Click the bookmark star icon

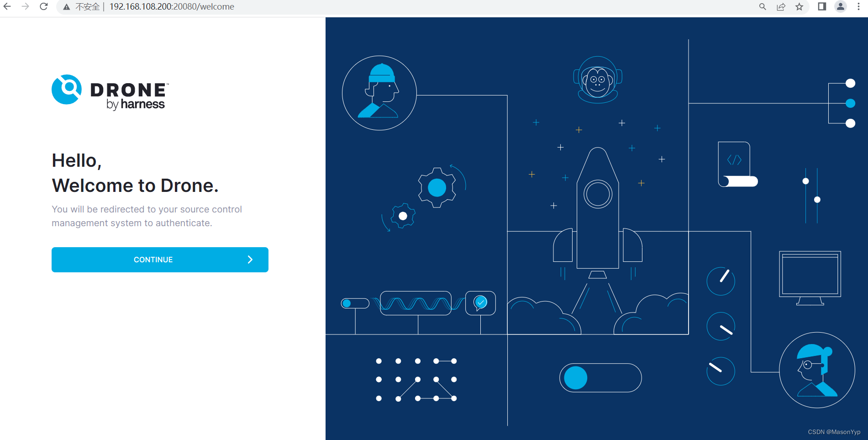coord(800,7)
